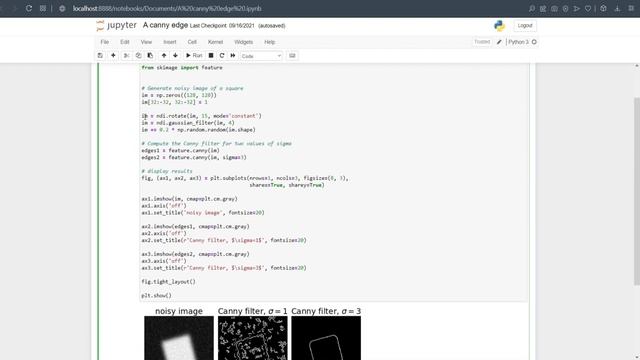Click the noisy image plot
The width and height of the screenshot is (640, 360).
coord(179,338)
